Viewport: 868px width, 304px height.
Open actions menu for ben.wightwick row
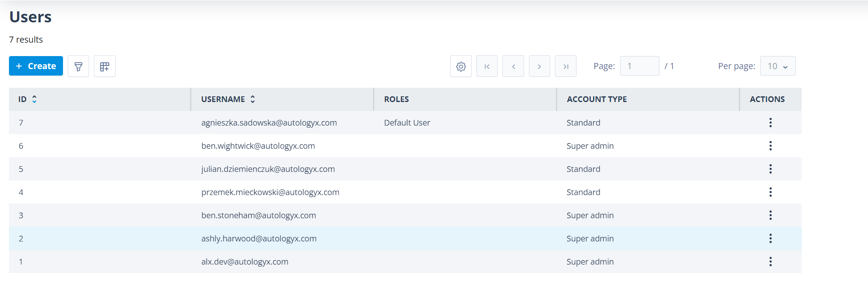[770, 146]
